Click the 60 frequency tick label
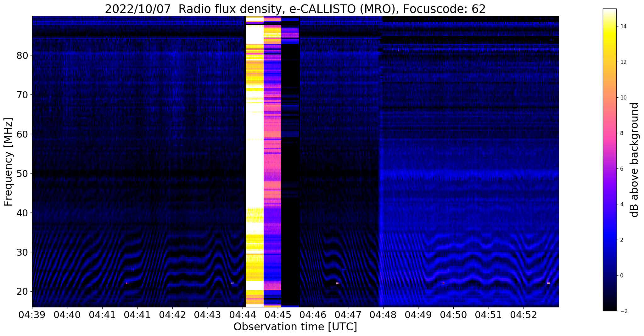 tap(22, 134)
